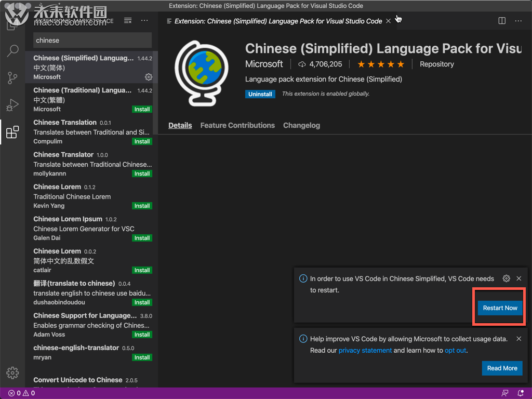Install Chinese Translator by mollykannn
532x399 pixels.
click(x=142, y=174)
